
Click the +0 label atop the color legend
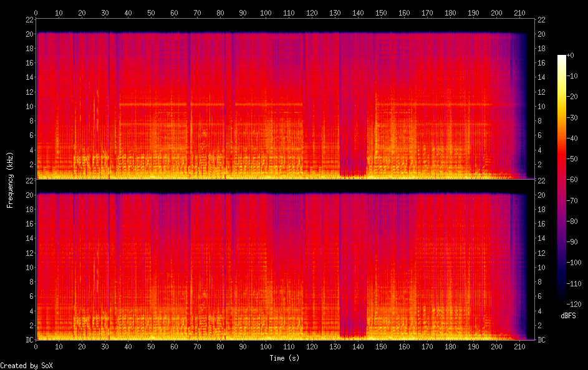(570, 56)
